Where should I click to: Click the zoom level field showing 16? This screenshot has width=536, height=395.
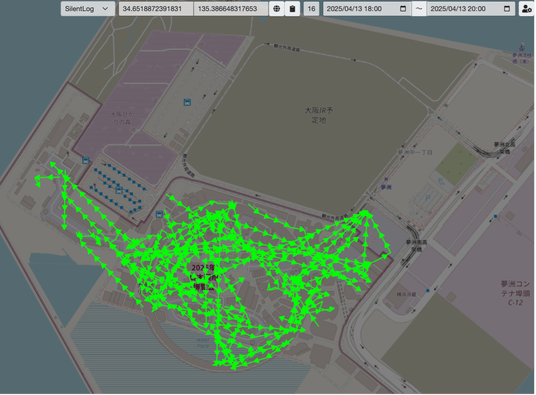coord(311,9)
